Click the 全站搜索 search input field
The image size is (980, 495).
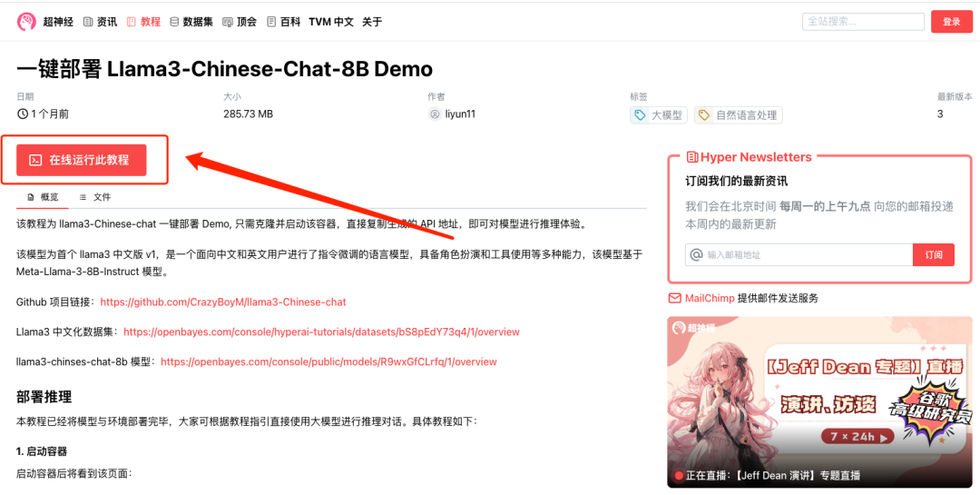pos(863,21)
